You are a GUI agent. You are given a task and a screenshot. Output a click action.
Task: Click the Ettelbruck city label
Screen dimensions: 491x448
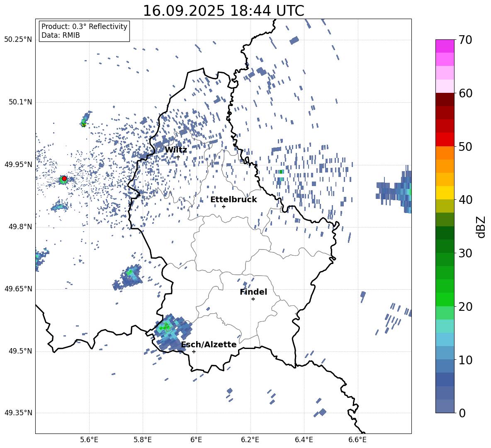(x=233, y=200)
